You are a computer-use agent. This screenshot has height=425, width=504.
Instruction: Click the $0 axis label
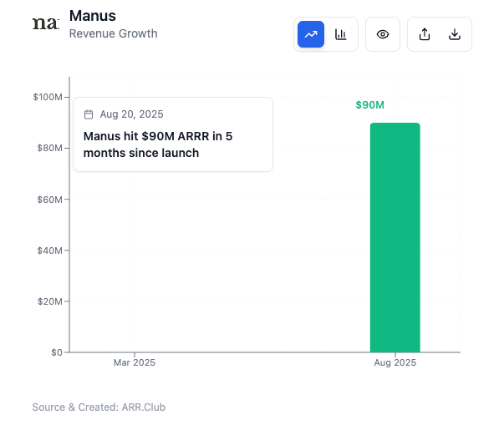click(x=57, y=352)
